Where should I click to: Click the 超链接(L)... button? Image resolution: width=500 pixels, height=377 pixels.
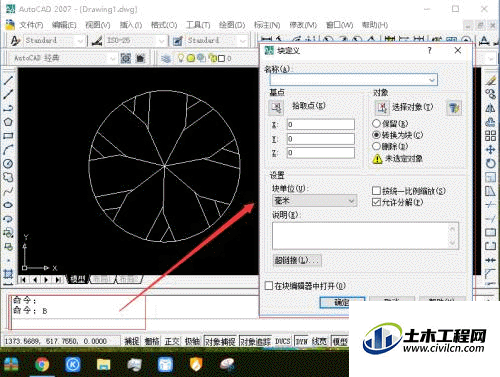[297, 260]
